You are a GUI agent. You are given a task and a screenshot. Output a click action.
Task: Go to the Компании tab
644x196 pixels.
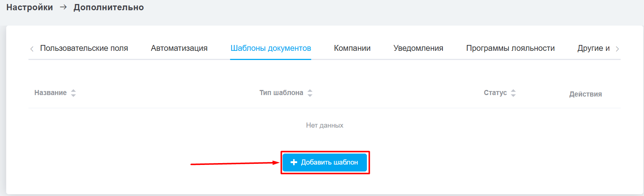(352, 48)
